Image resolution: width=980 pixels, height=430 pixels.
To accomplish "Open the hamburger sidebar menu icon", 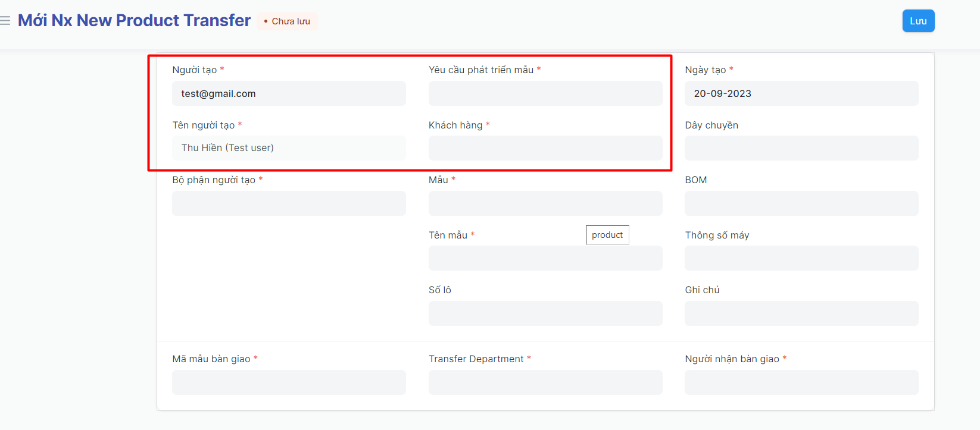I will 5,21.
